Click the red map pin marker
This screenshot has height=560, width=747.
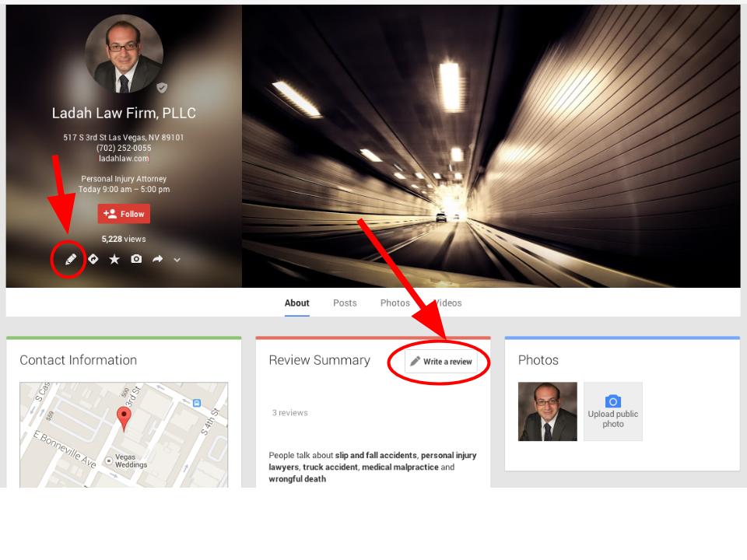[x=124, y=419]
